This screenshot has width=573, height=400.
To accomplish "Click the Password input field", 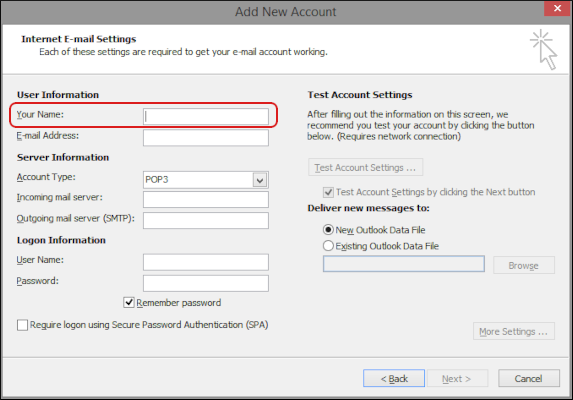I will 206,283.
